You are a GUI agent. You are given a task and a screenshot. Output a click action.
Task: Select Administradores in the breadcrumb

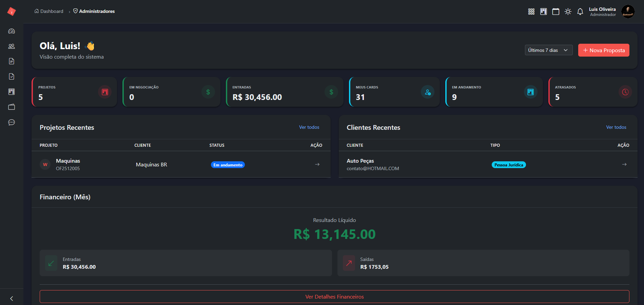(x=96, y=11)
